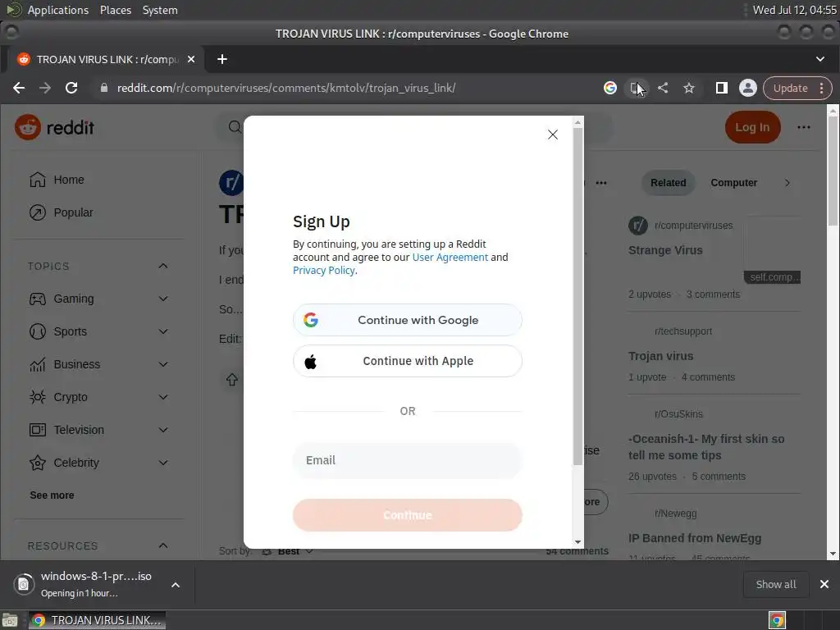Screen dimensions: 840x630
Task: Click the self.comp thumbnail
Action: [772, 249]
